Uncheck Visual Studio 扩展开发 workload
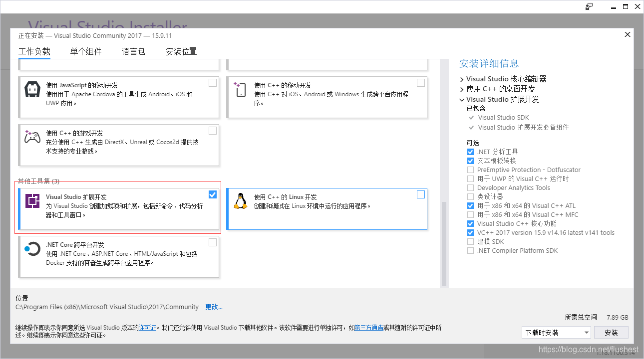The width and height of the screenshot is (644, 359). click(213, 194)
